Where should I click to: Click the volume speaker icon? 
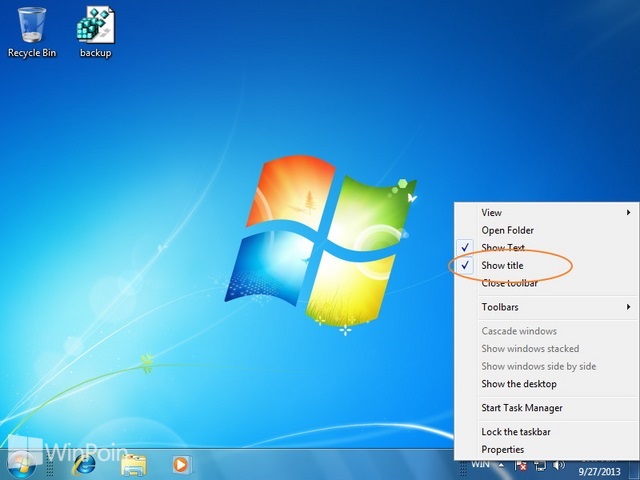pos(559,465)
